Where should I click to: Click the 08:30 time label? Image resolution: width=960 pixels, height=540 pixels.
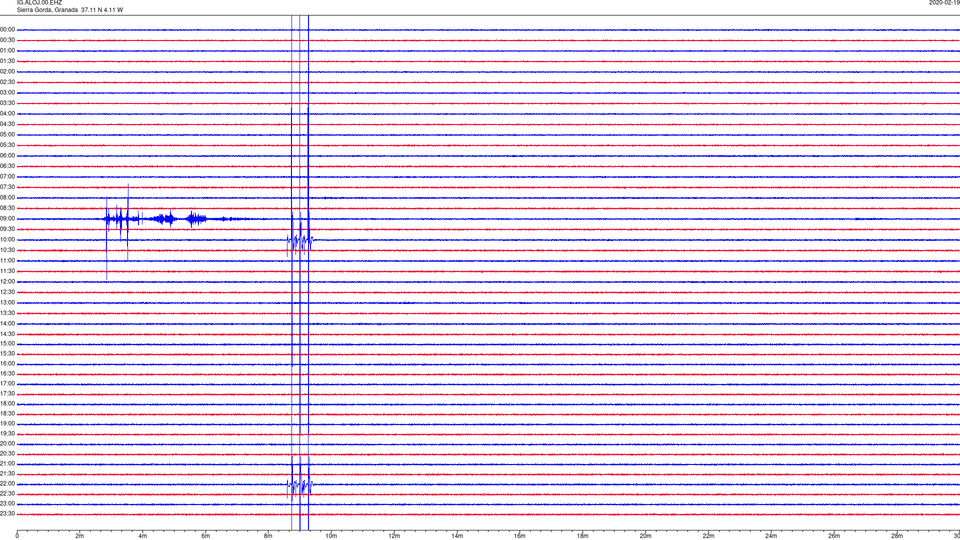click(x=7, y=208)
